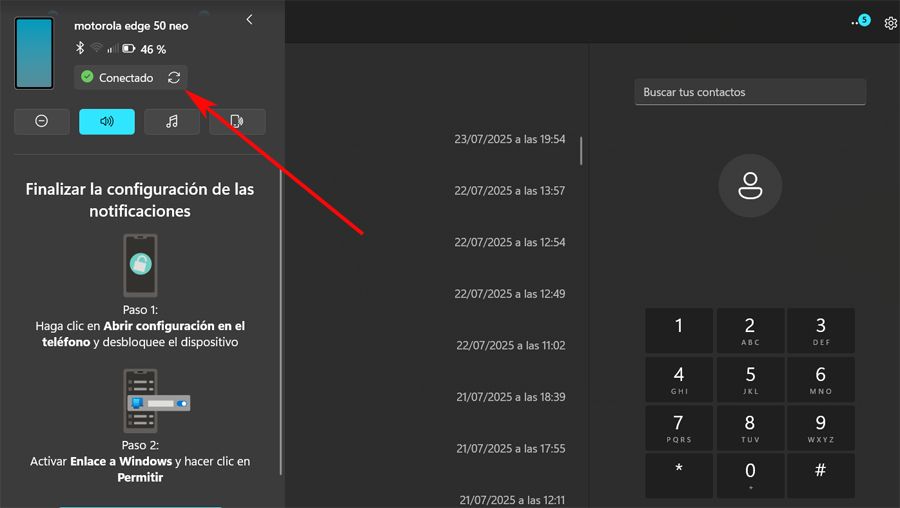Click the sidebar notification setup scrollbar

281,321
